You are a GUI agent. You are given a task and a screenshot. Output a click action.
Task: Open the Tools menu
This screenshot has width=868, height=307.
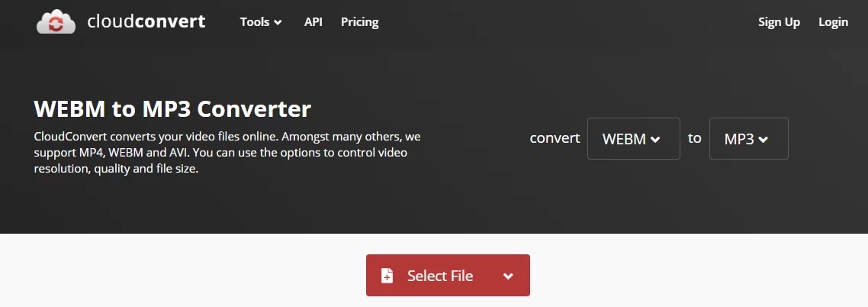coord(261,22)
